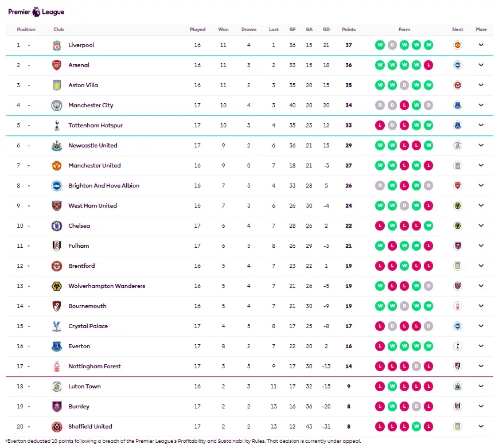Click the Aston Villa club crest
The image size is (499, 448).
coord(57,85)
